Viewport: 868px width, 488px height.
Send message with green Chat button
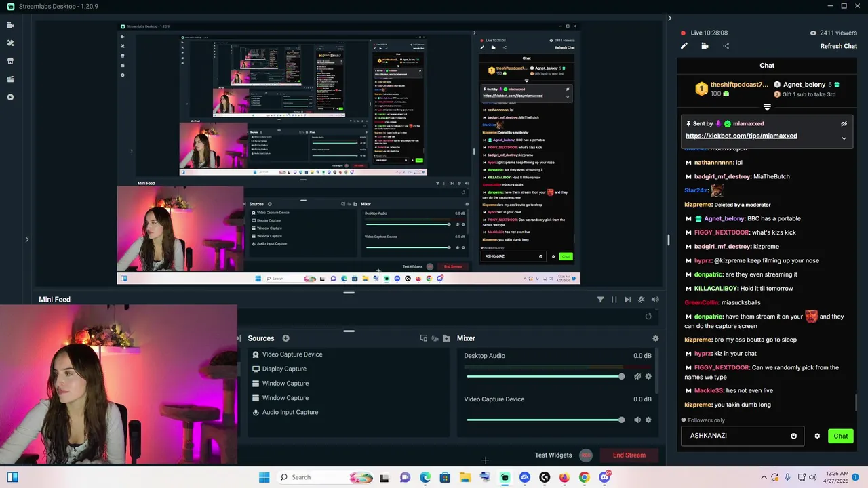pos(840,436)
